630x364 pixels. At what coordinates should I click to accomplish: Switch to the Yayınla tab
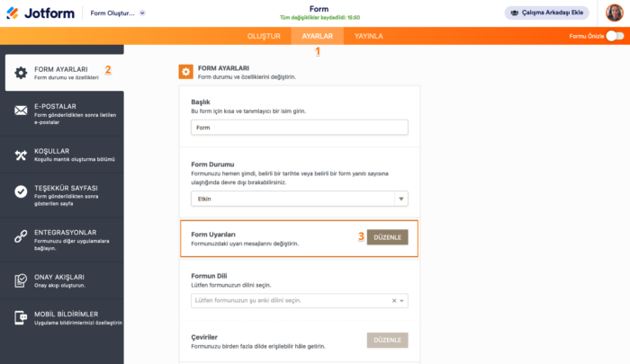coord(369,36)
